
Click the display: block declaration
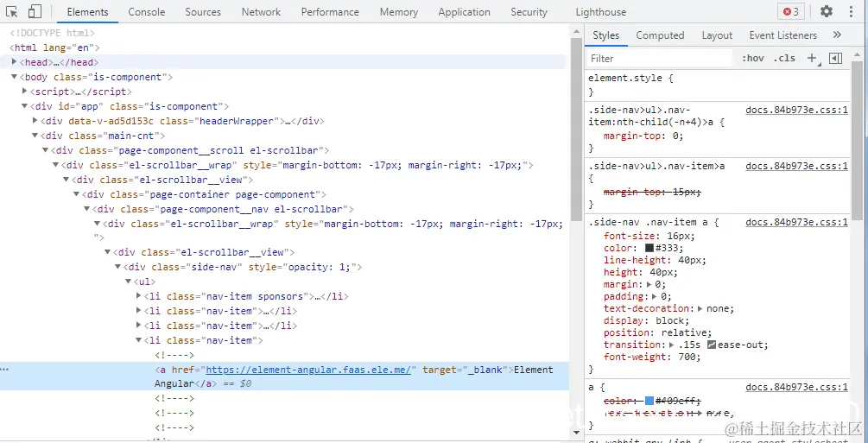click(647, 320)
